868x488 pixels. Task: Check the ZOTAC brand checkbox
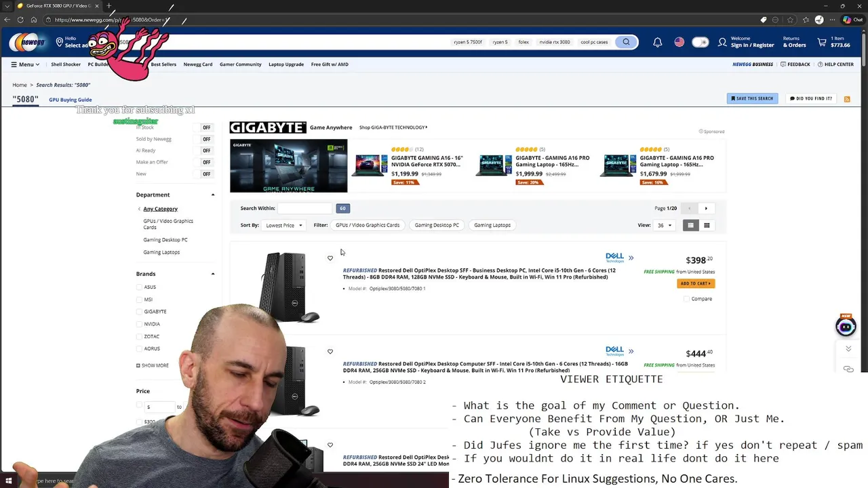coord(140,336)
